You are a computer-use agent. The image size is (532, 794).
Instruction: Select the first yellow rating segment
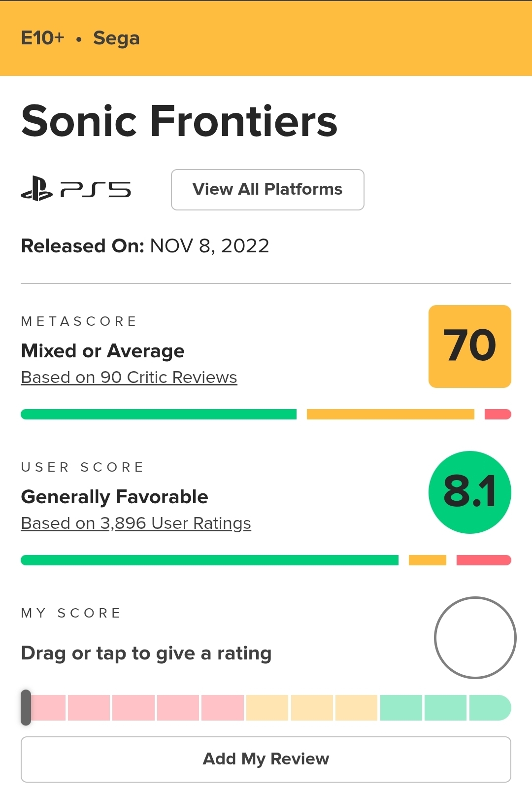[x=267, y=708]
